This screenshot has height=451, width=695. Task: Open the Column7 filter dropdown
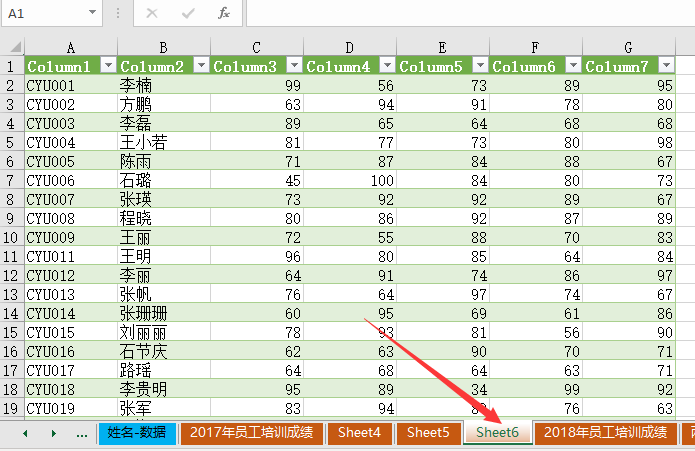pos(667,66)
